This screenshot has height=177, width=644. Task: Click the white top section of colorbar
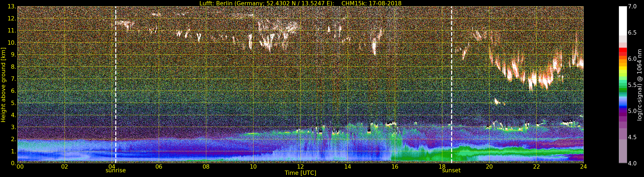[x=623, y=21]
